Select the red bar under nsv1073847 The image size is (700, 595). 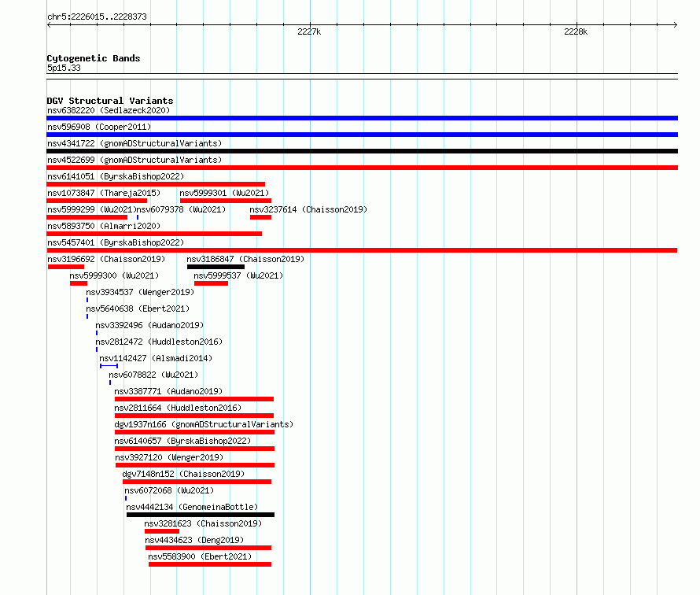pyautogui.click(x=97, y=201)
